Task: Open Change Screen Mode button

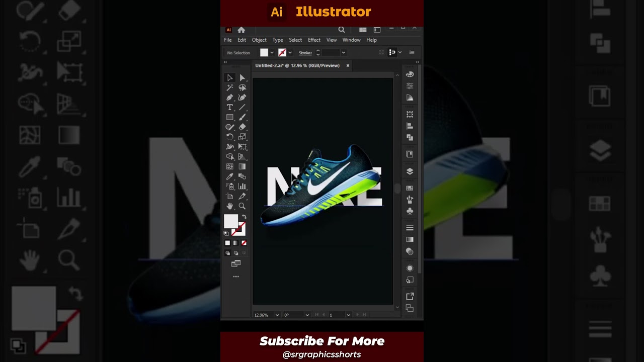Action: [236, 263]
